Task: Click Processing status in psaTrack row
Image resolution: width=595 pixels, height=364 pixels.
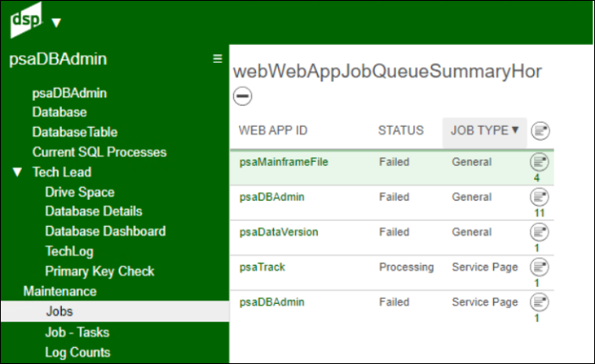Action: tap(406, 267)
